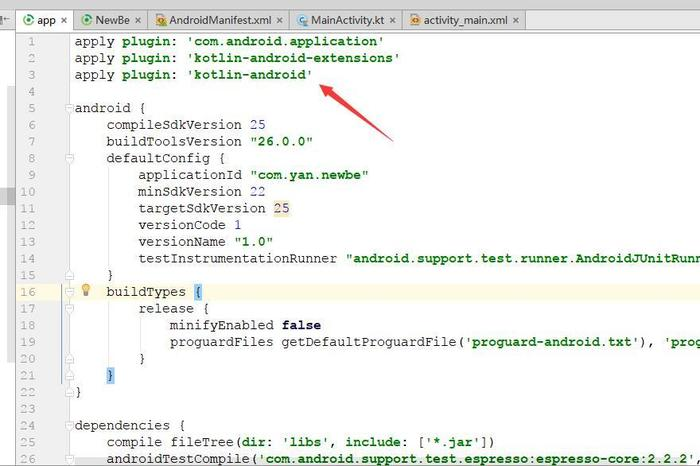Click getDefaultProguardFile on line 19
Viewport: 700px width, 466px height.
pyautogui.click(x=369, y=342)
